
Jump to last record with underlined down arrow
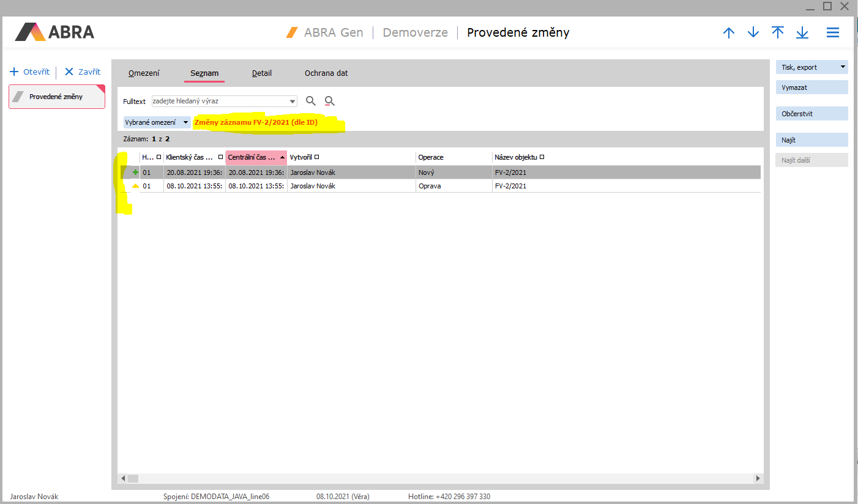click(802, 33)
